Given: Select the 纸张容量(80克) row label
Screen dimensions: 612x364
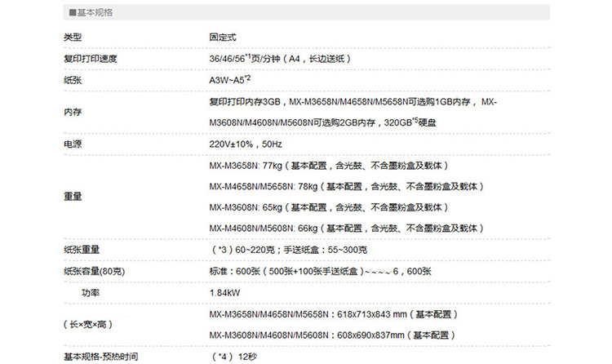Looking at the screenshot, I should 94,271.
